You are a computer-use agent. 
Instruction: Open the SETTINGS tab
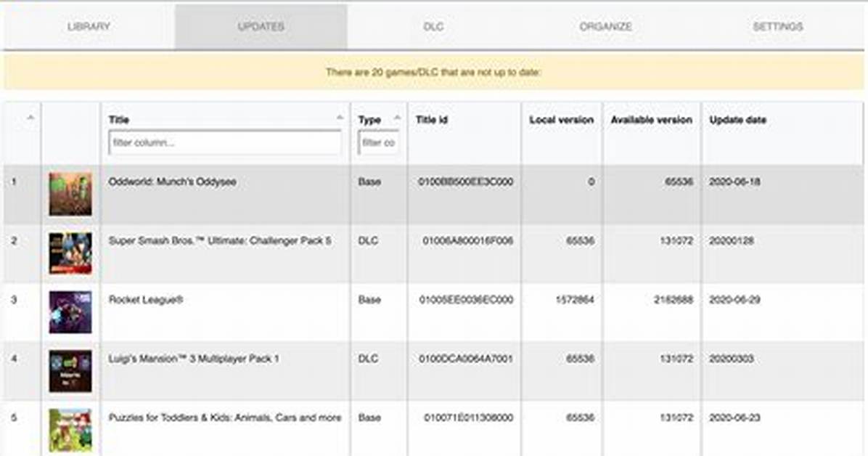[778, 27]
